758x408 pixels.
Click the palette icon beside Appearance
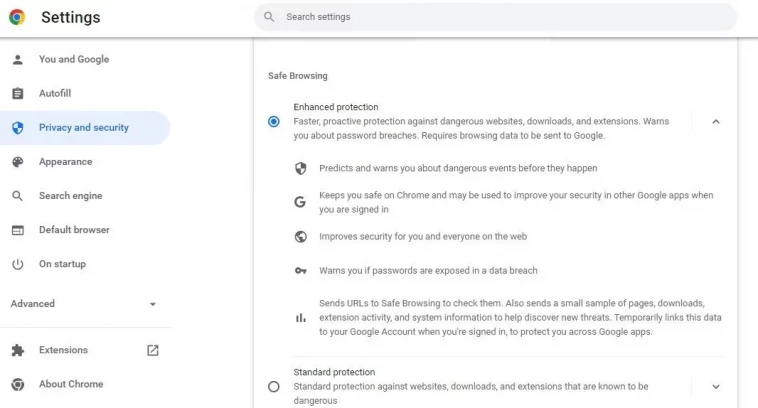click(x=17, y=162)
